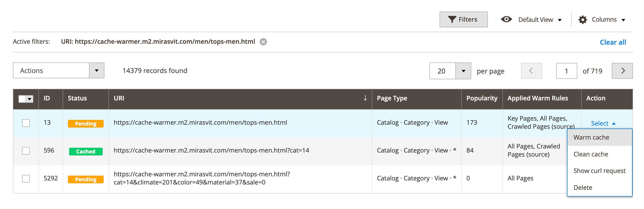Viewport: 644px width, 209px height.
Task: Open the mass-select dropdown arrow in header
Action: (30, 99)
